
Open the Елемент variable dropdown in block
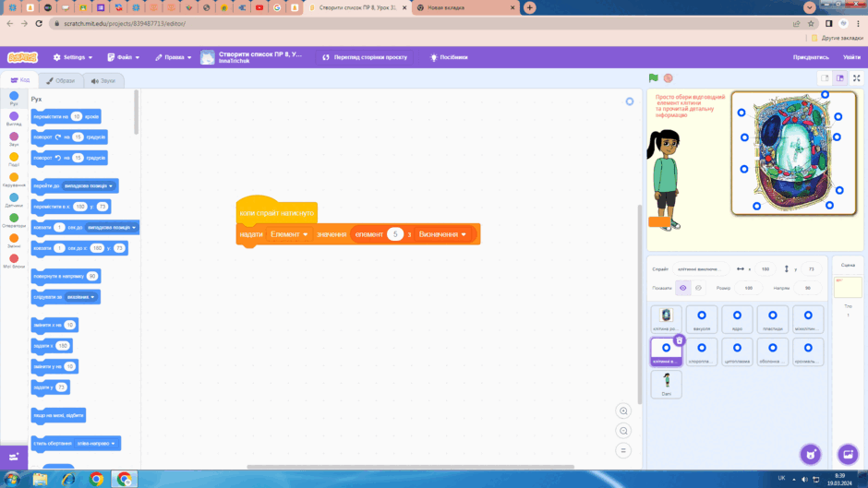289,234
